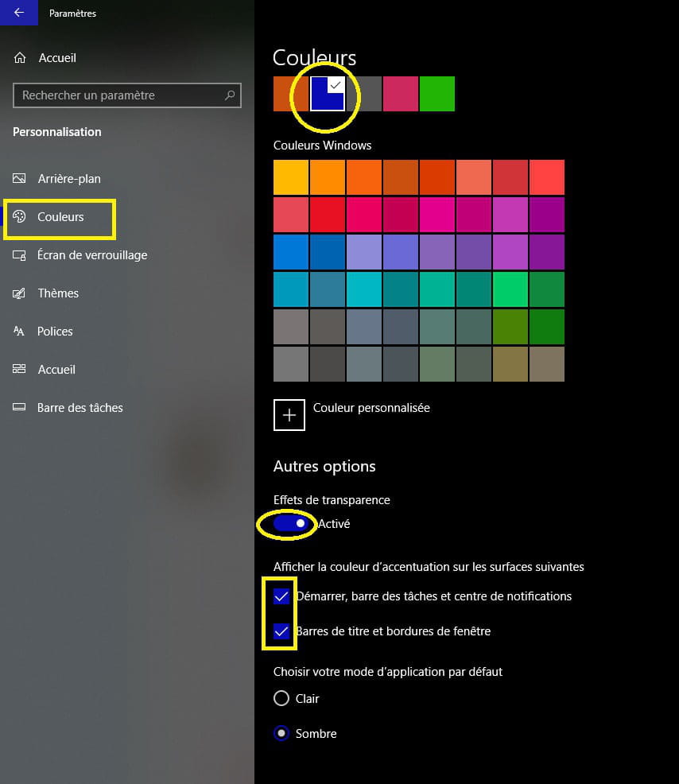Screen dimensions: 679x784
Task: Open the Couleurs settings page
Action: pyautogui.click(x=60, y=217)
